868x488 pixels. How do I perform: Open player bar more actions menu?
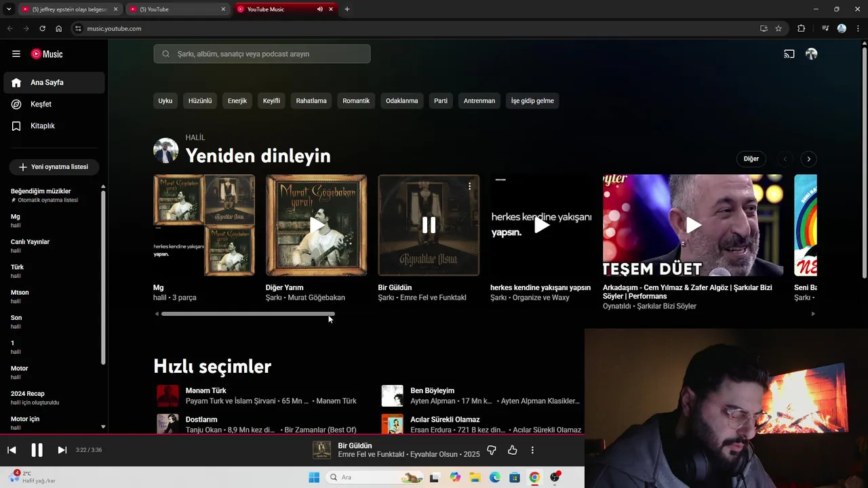pyautogui.click(x=532, y=450)
